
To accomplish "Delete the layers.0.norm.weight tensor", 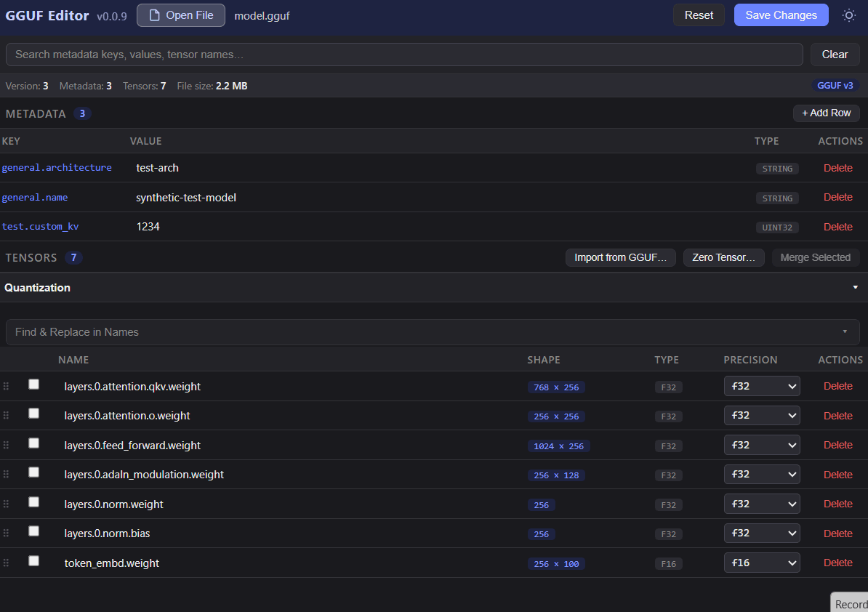I will [838, 504].
